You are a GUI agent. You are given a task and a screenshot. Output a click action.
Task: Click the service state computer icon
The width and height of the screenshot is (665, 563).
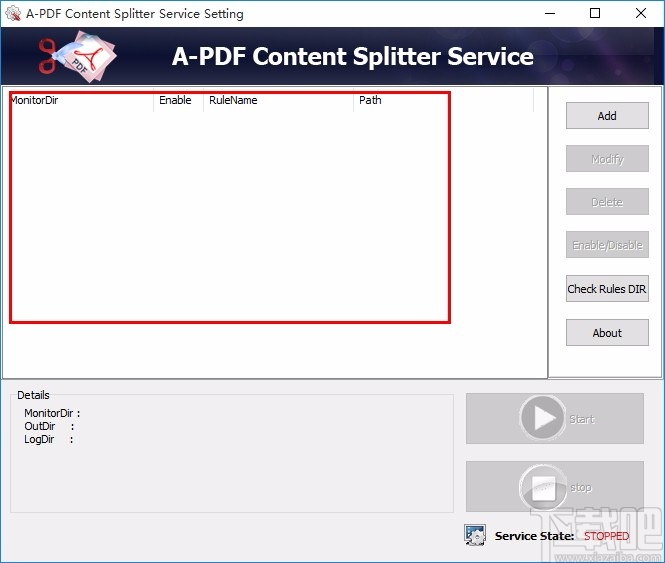(475, 535)
